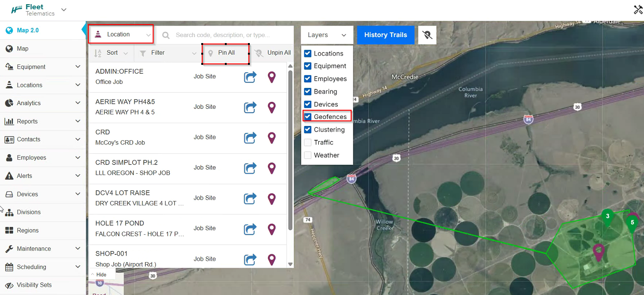Open the Scheduling sidebar item

click(43, 267)
